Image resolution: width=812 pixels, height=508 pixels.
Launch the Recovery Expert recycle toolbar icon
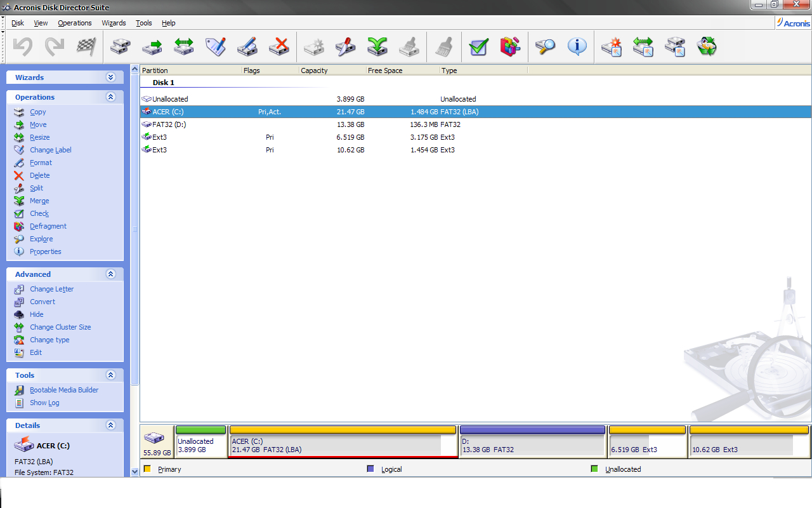(707, 46)
